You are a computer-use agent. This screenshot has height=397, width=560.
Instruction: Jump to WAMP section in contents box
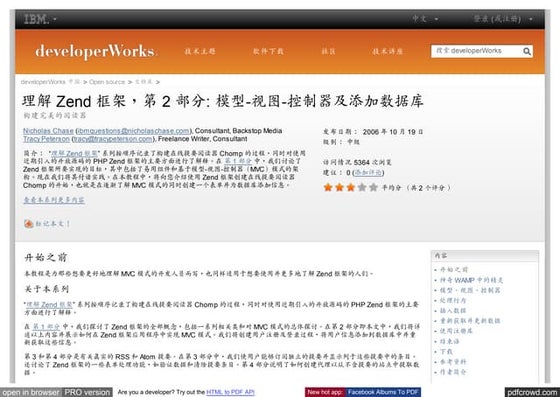(x=471, y=280)
